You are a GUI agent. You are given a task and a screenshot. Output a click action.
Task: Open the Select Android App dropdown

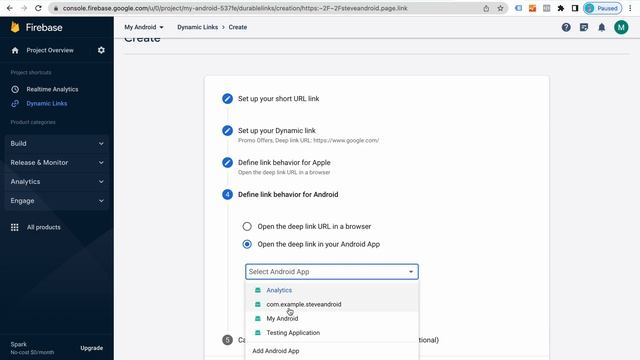click(x=332, y=272)
